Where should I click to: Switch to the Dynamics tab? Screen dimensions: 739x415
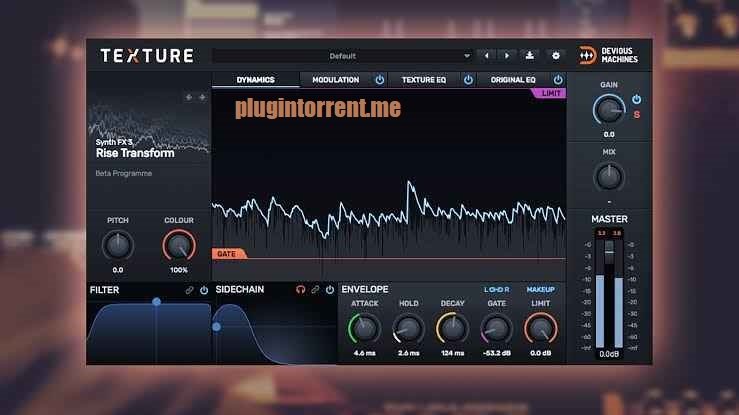[x=255, y=80]
